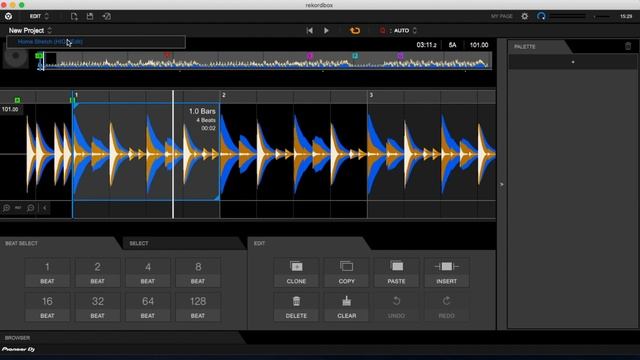Zoom in the waveform

pyautogui.click(x=6, y=208)
